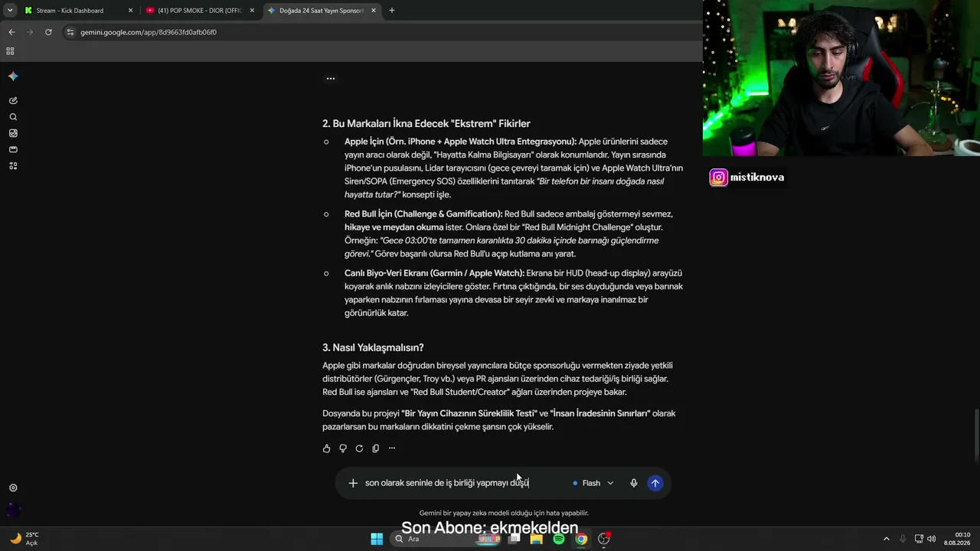Open Task View from the taskbar
980x551 pixels.
(x=514, y=539)
